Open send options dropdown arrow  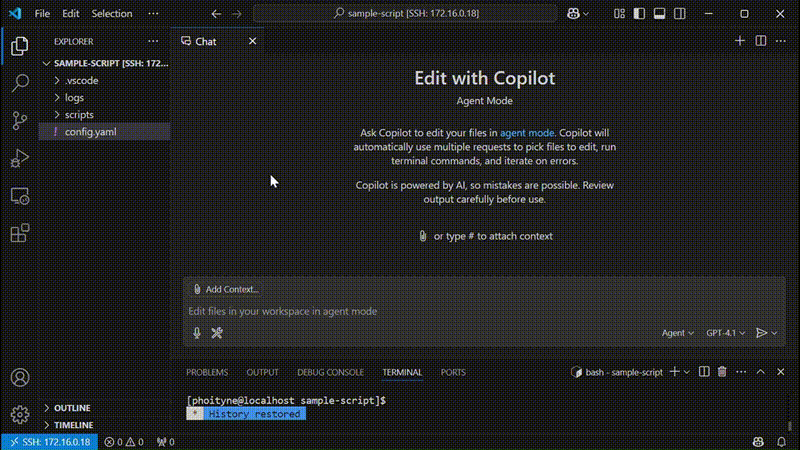[774, 333]
